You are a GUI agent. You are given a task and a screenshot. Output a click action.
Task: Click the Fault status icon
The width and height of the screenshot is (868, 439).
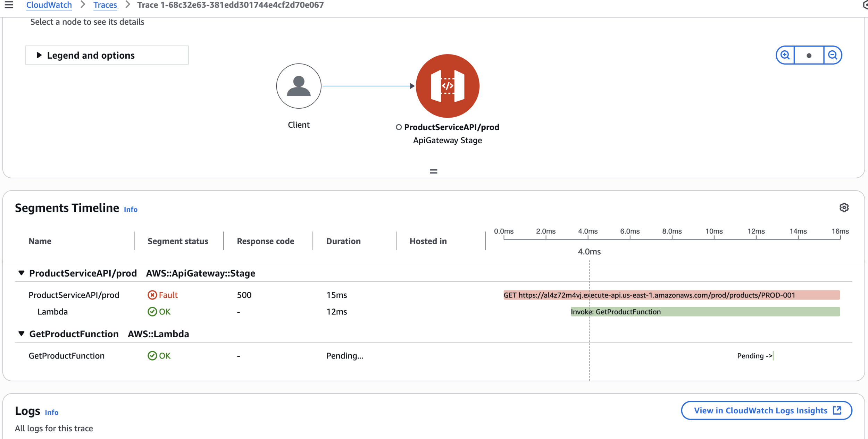point(152,295)
